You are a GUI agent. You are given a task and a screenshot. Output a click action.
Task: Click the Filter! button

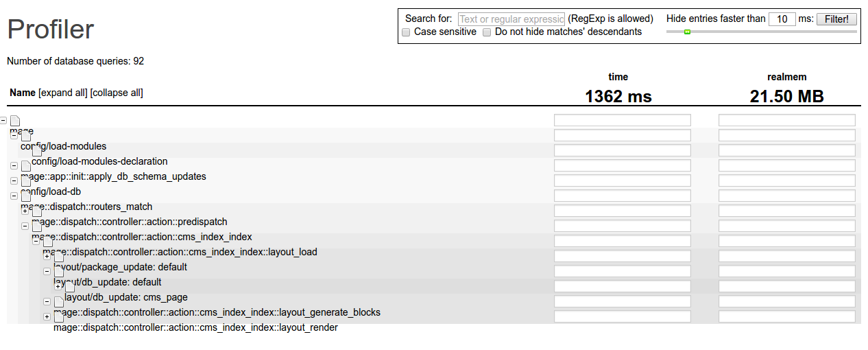(x=836, y=19)
